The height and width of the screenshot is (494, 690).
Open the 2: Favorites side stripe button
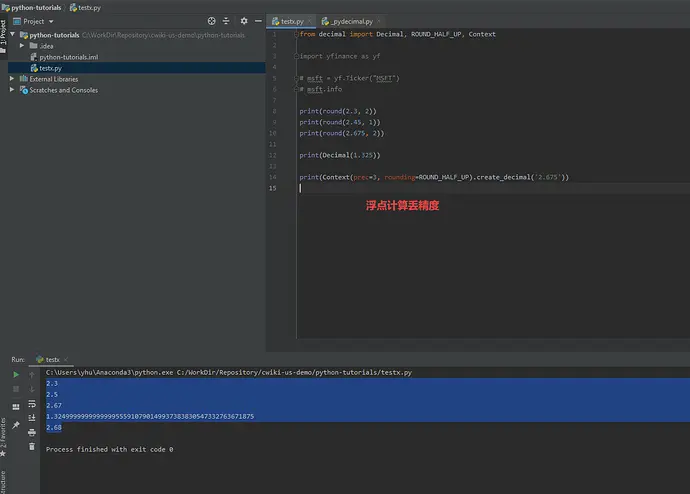point(3,436)
